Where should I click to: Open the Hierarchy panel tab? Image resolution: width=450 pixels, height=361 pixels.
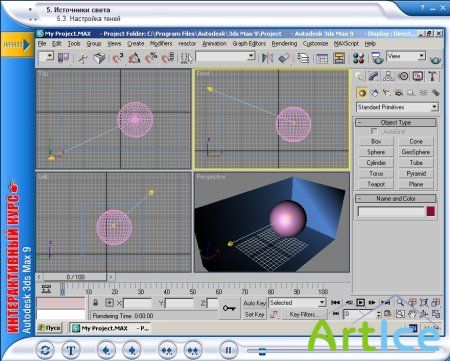(x=388, y=76)
